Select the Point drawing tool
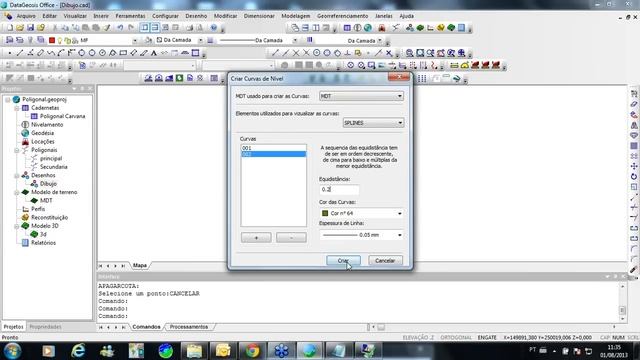Screen dimensions: 640x360 (10, 53)
